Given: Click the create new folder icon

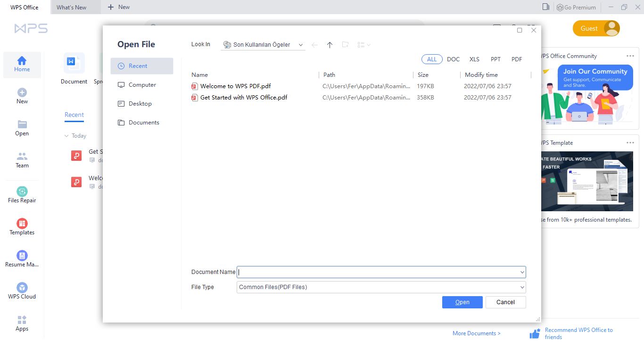Looking at the screenshot, I should pos(345,45).
